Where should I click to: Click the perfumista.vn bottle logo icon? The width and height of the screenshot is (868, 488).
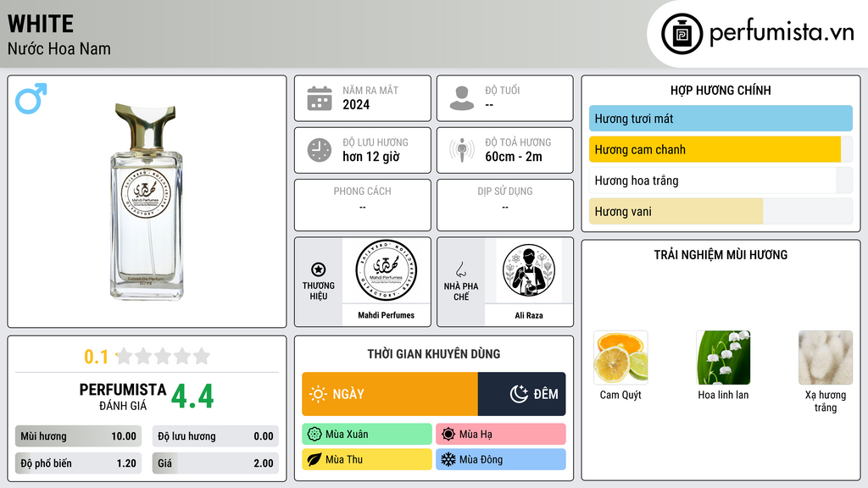point(682,34)
